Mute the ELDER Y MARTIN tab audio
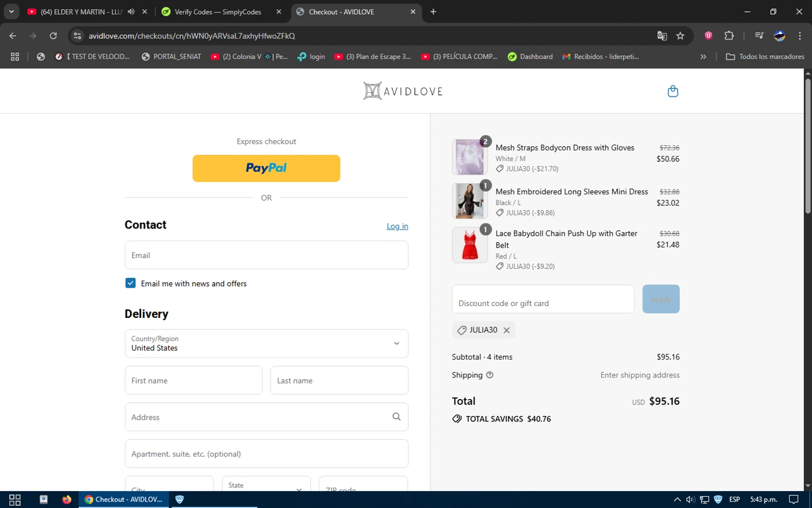The image size is (812, 508). (x=131, y=11)
